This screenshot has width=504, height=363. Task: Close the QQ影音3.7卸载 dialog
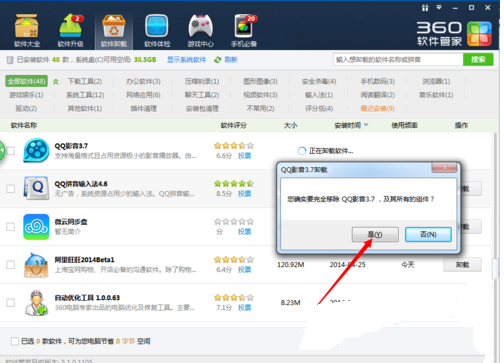tap(444, 168)
